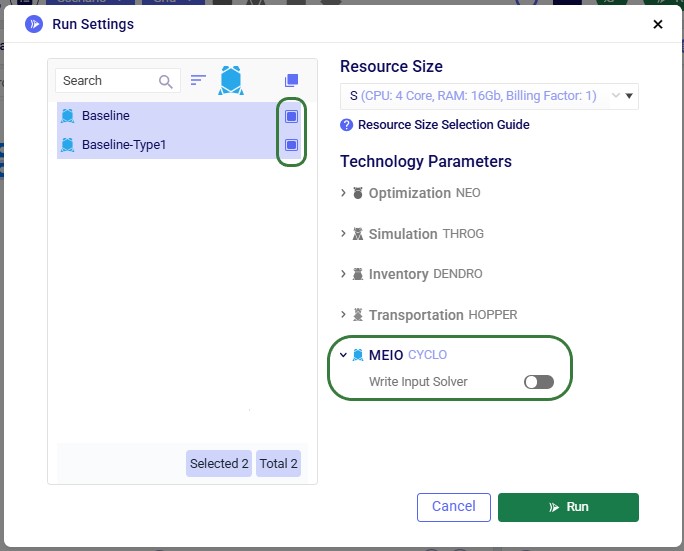Uncheck the Baseline-Type1 scenario checkbox

point(291,145)
